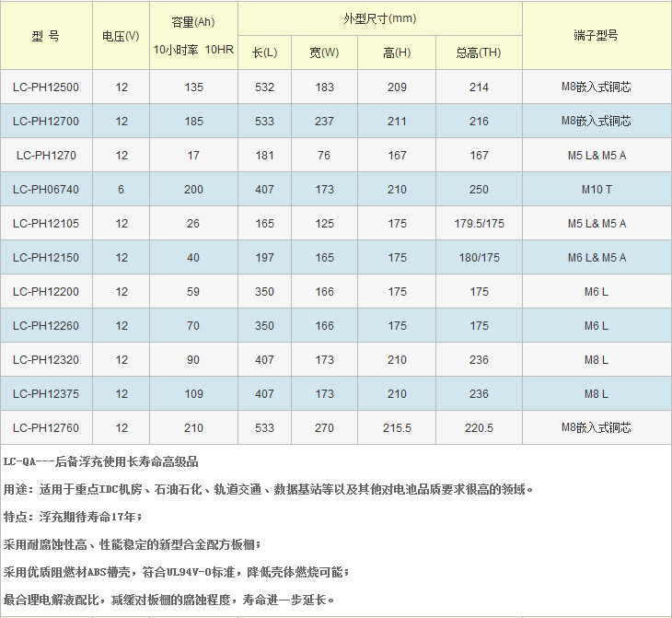Select height 215.5 for LC-PH12760
The image size is (672, 618).
[x=397, y=428]
